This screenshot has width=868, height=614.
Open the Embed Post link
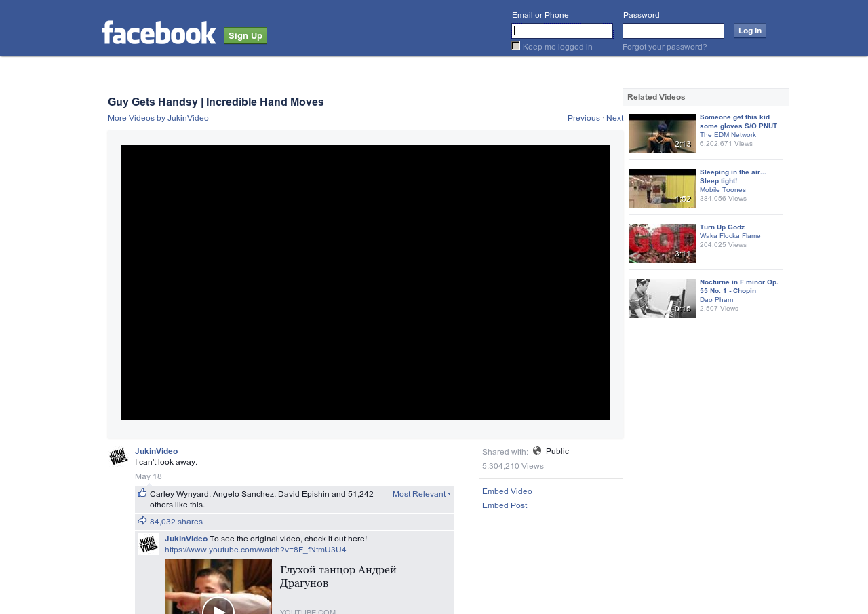(x=505, y=505)
